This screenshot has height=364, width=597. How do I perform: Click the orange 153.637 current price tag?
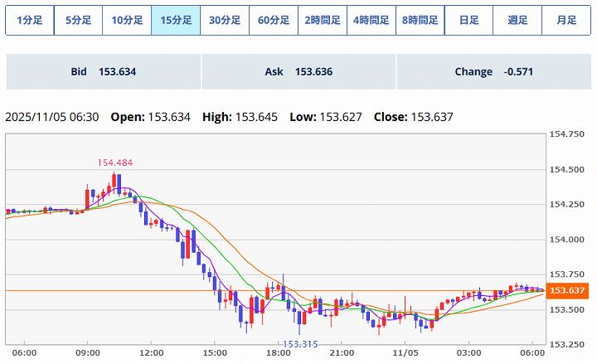click(568, 290)
